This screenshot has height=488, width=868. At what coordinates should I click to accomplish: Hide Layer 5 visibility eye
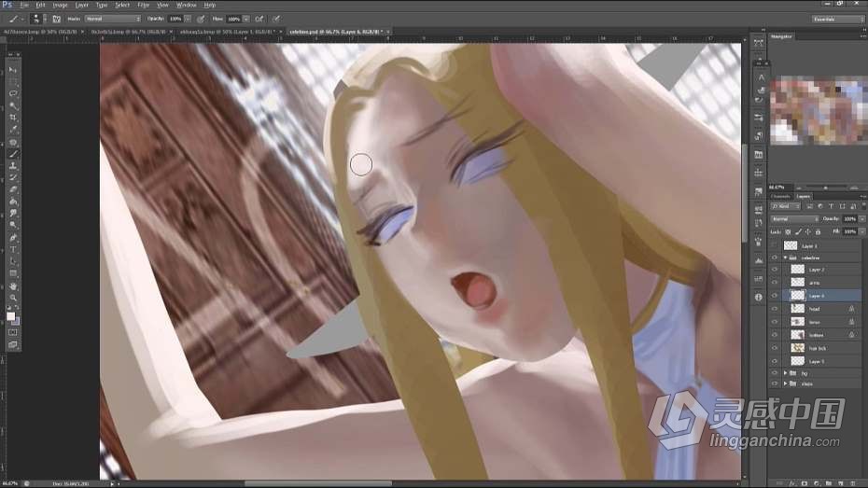775,361
